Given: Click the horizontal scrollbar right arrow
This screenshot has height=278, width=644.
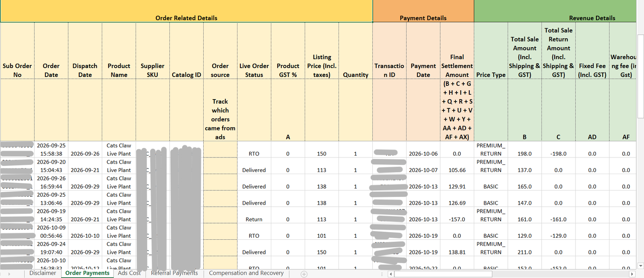Looking at the screenshot, I should tap(632, 274).
